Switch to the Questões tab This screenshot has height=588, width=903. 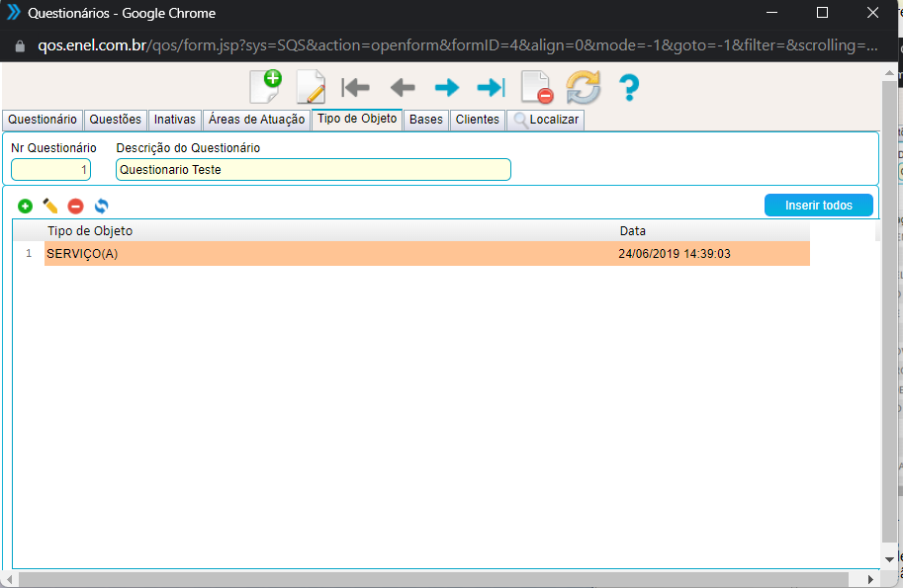pos(115,120)
